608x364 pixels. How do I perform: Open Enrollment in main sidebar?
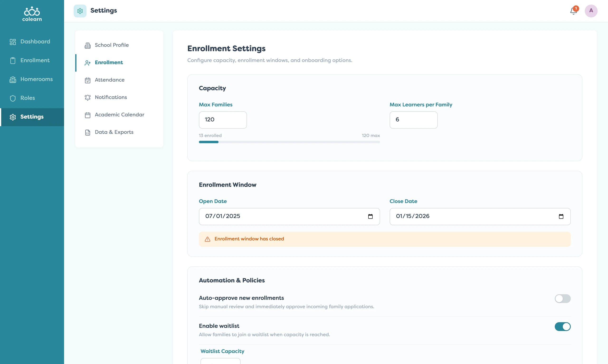coord(32,61)
